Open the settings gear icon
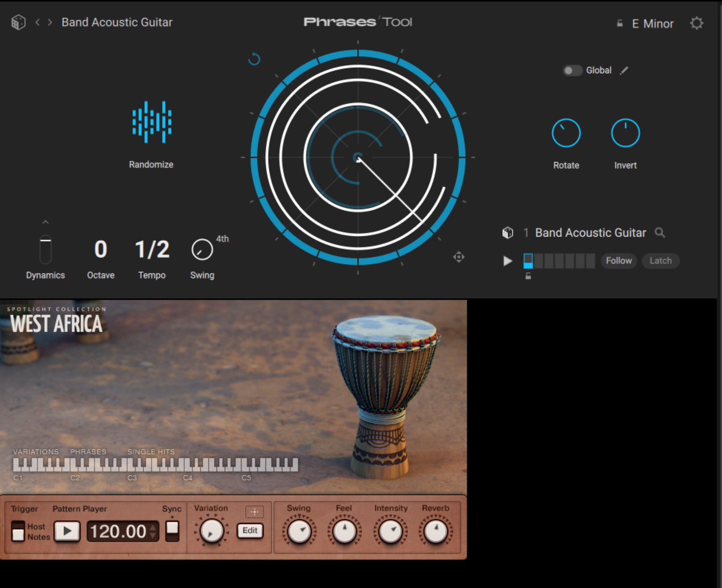The image size is (722, 588). 696,23
